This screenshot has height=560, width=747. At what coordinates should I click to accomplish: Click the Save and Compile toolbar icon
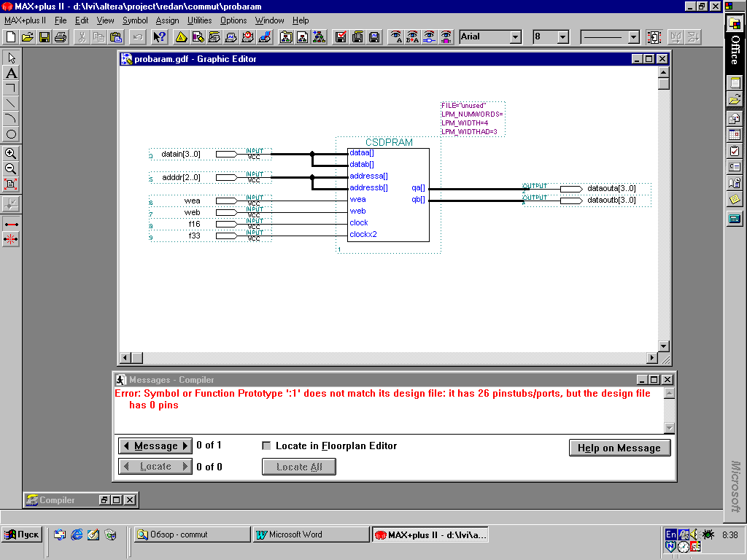tap(357, 37)
